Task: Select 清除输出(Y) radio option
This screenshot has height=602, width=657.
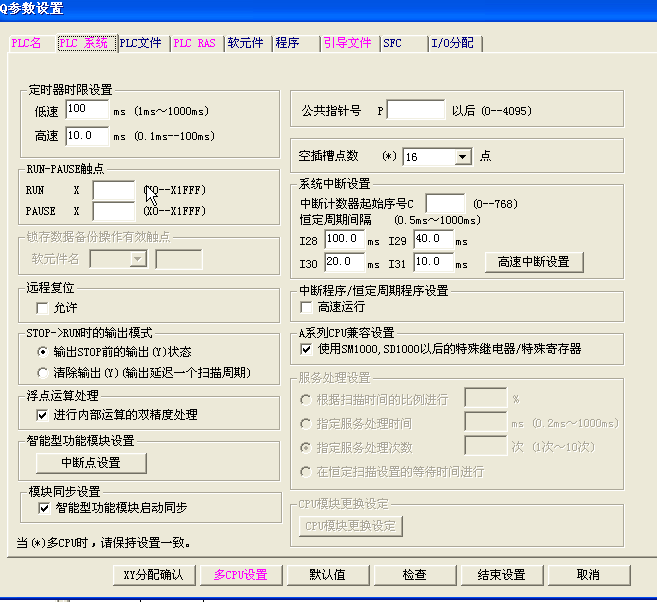Action: coord(42,372)
